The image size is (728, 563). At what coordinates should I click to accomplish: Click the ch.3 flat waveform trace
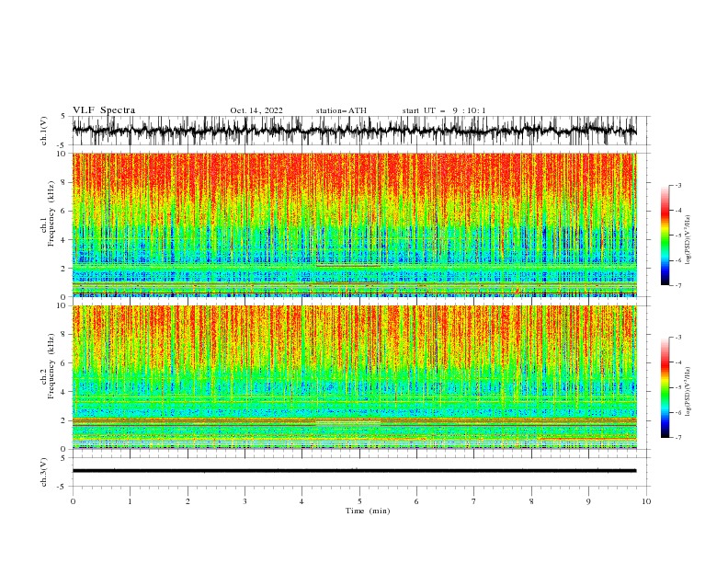pos(354,471)
